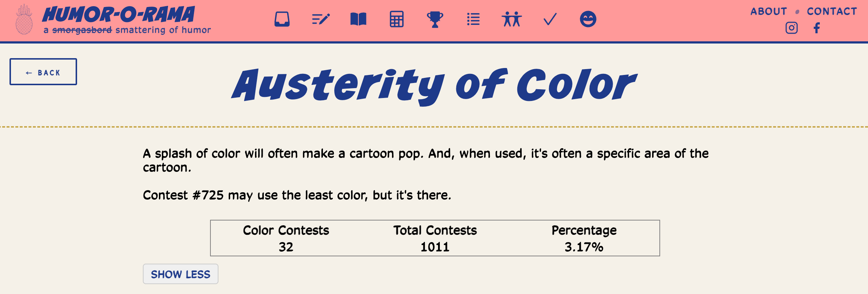Click the checkmark icon
868x294 pixels.
point(550,19)
